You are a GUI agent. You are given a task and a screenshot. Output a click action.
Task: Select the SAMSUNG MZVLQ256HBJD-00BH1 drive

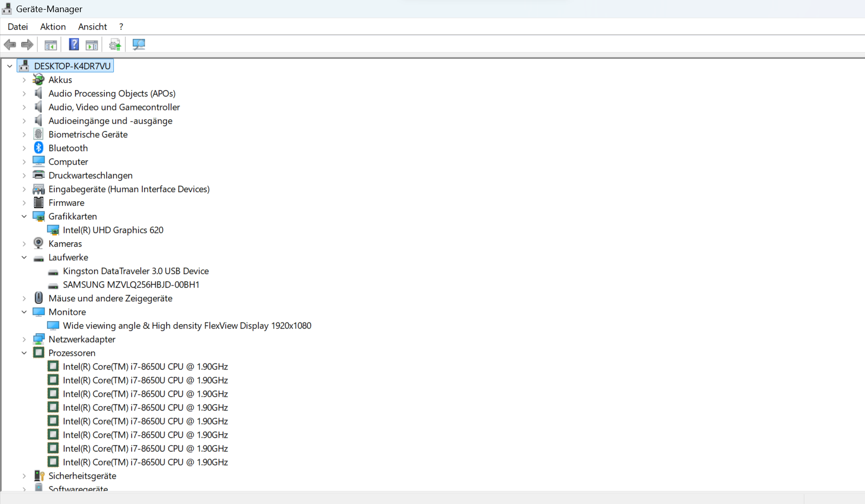pos(131,284)
